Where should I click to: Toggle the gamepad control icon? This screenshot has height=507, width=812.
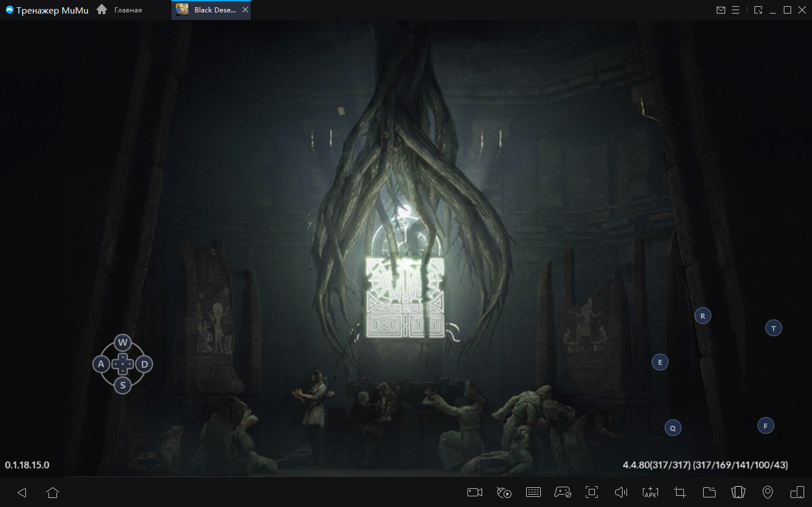(562, 492)
